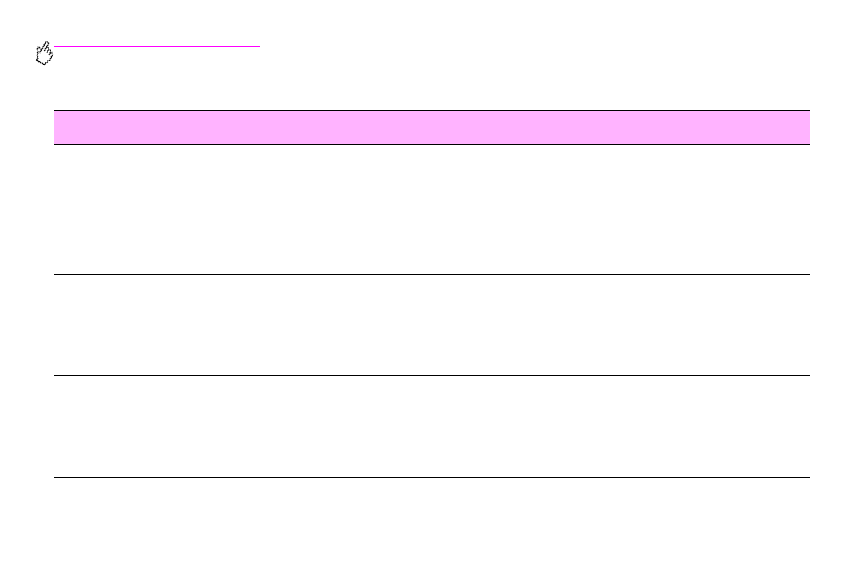Viewport: 864px width, 576px height.
Task: Click the right end of the magenta link line
Action: [255, 46]
